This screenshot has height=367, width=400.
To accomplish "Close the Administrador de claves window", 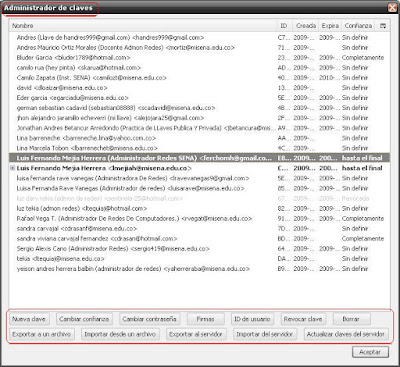I will click(x=392, y=7).
